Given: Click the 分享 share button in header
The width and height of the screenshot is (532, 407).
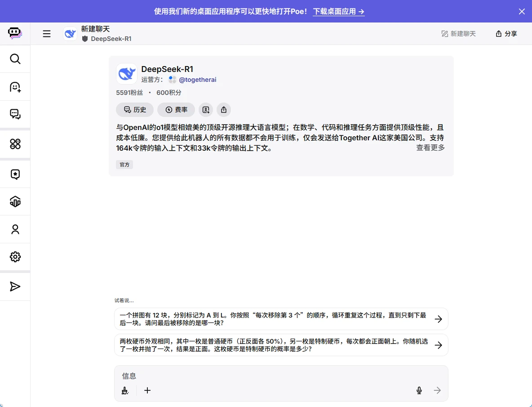Looking at the screenshot, I should pyautogui.click(x=506, y=34).
